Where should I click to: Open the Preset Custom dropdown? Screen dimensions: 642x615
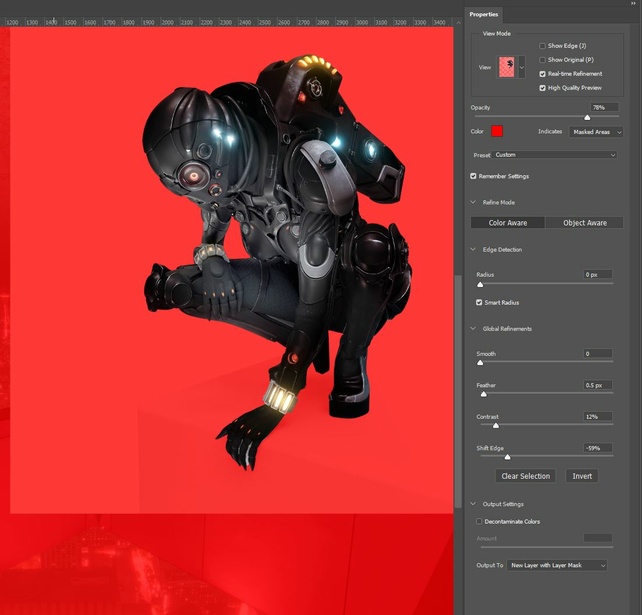555,155
